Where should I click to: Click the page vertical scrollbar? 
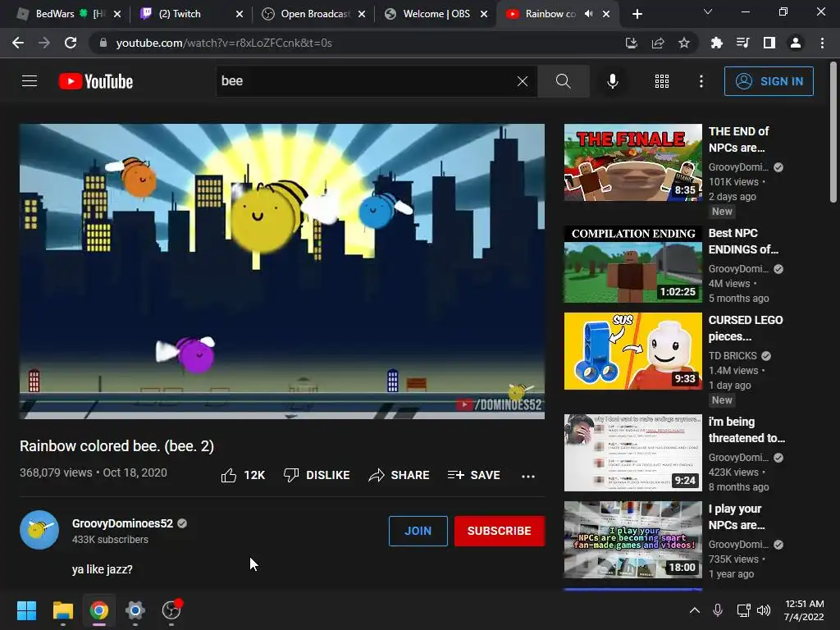tap(833, 134)
